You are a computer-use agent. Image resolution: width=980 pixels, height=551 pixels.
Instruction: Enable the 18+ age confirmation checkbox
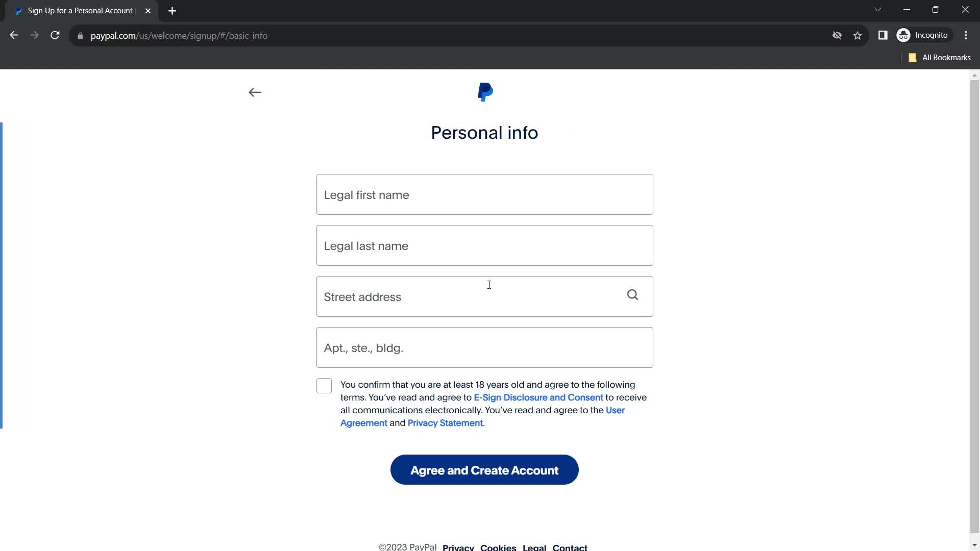click(x=324, y=386)
